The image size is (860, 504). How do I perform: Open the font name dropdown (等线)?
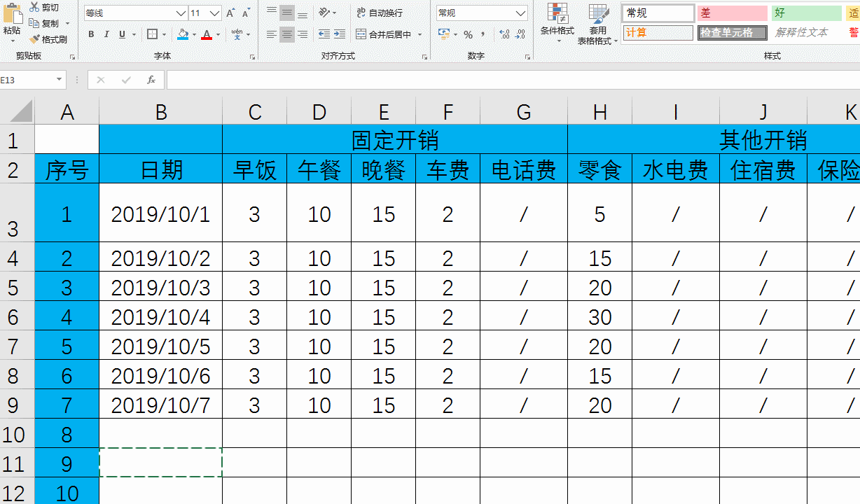coord(181,13)
